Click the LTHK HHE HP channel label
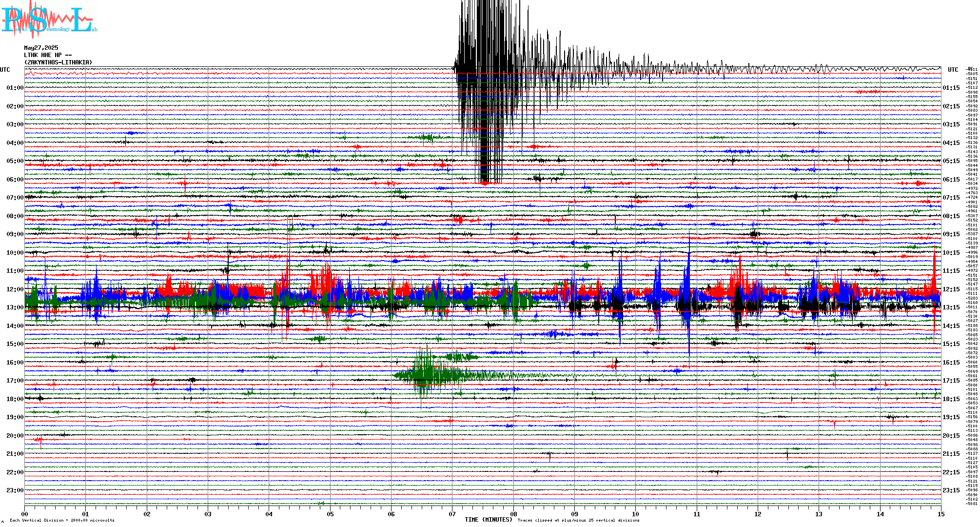The height and width of the screenshot is (527, 980). click(48, 55)
